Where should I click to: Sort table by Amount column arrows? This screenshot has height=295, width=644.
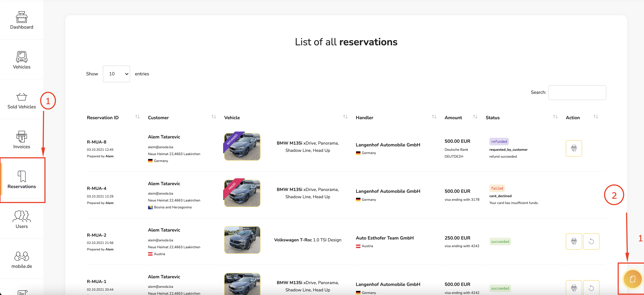coord(475,117)
